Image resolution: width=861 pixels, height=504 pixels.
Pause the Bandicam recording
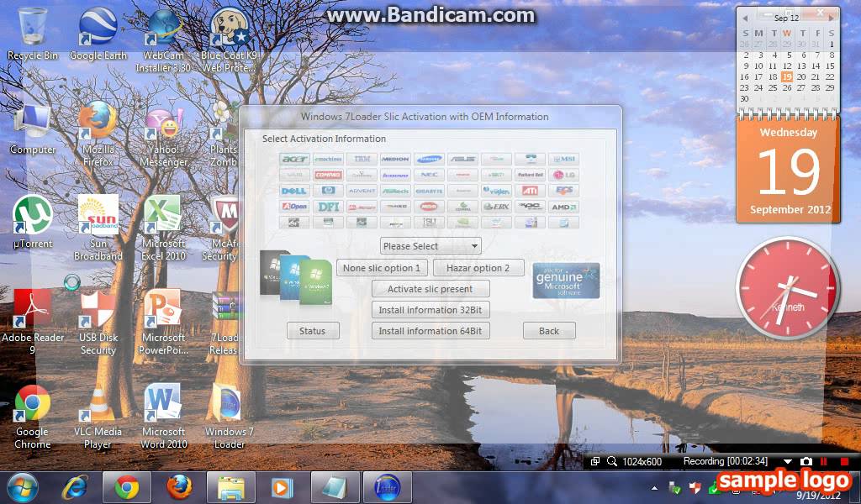coord(824,462)
